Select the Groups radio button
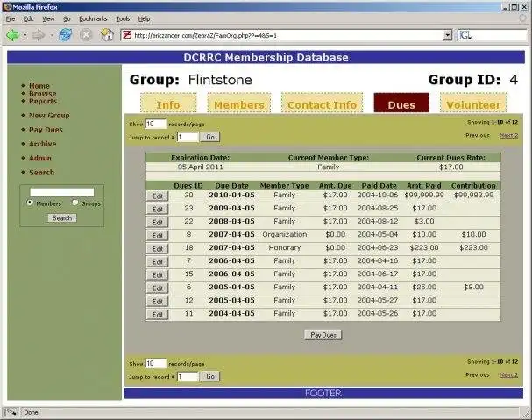The width and height of the screenshot is (532, 420). (74, 203)
